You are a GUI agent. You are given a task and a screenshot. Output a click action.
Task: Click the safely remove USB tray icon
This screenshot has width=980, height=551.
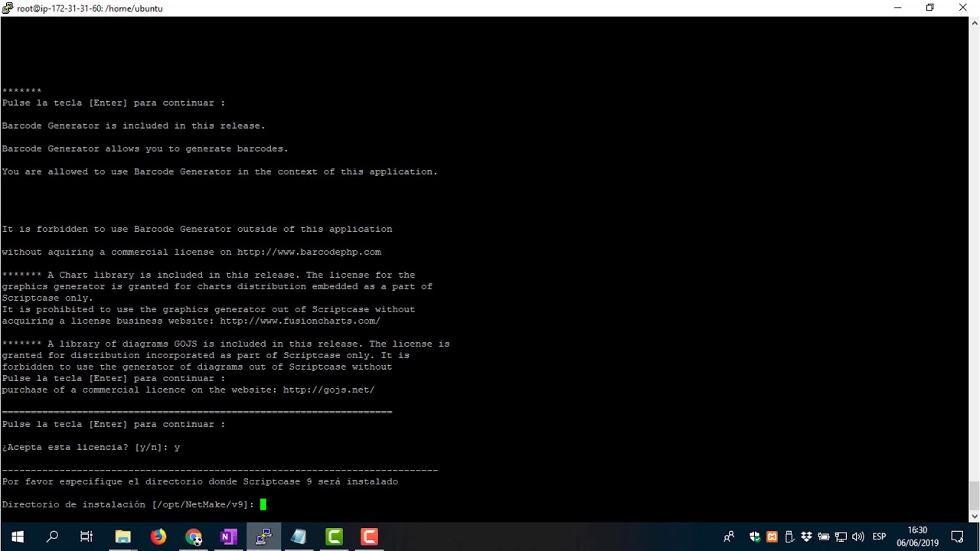pos(789,536)
